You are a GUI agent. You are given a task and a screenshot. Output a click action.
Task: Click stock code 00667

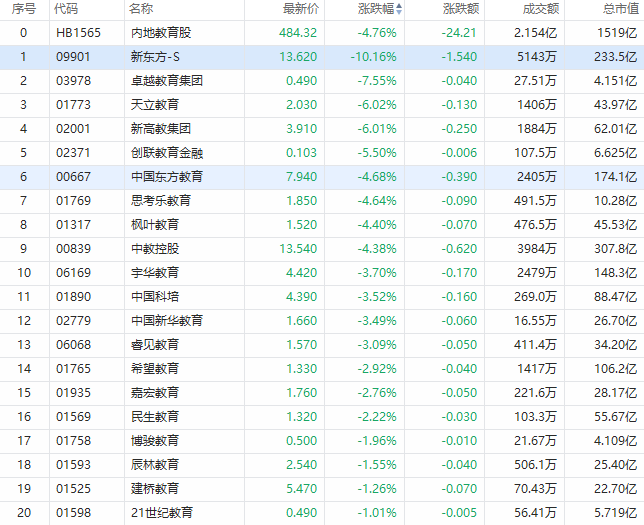pyautogui.click(x=73, y=177)
